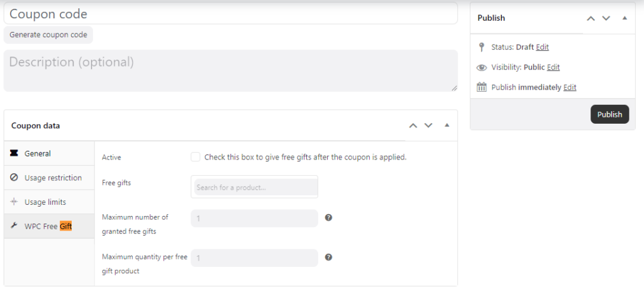
Task: Click the Visibility eye icon
Action: 482,67
